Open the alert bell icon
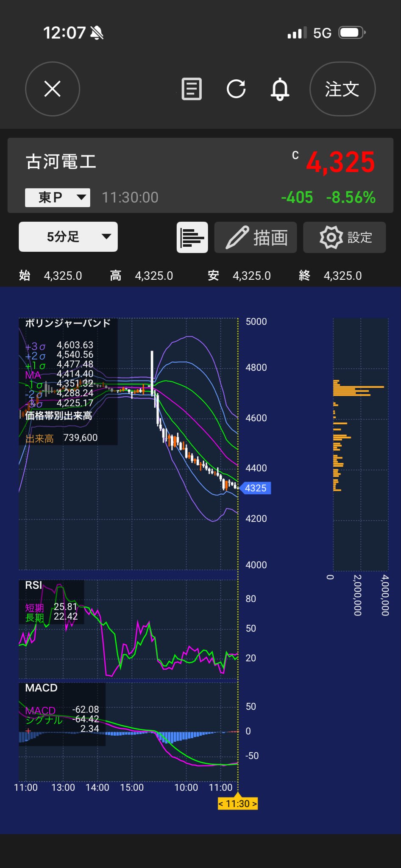This screenshot has width=401, height=868. click(280, 89)
